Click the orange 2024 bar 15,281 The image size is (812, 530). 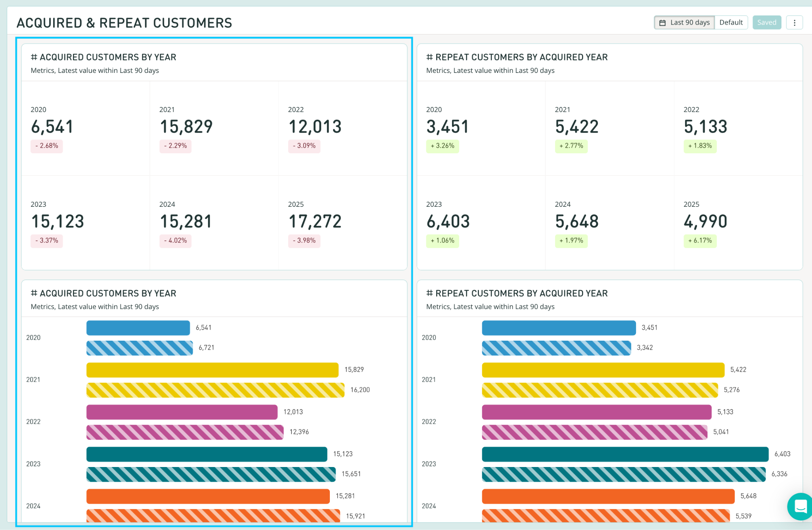pyautogui.click(x=208, y=496)
